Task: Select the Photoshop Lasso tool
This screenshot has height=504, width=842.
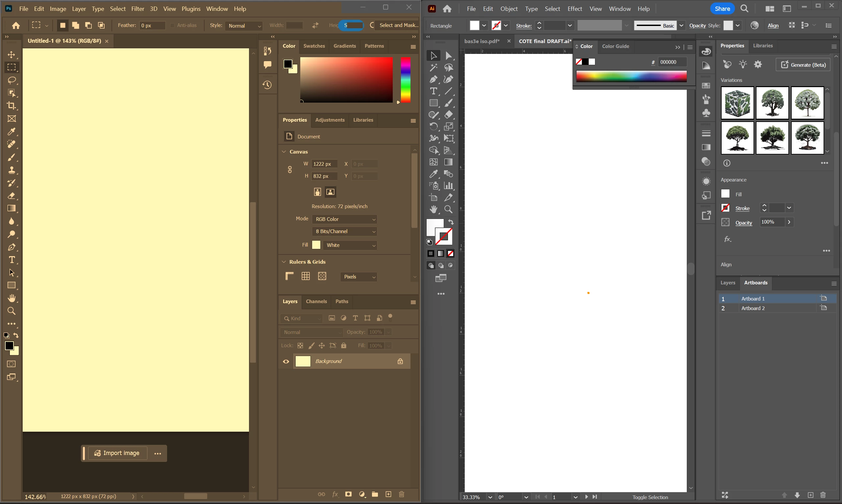Action: (12, 80)
